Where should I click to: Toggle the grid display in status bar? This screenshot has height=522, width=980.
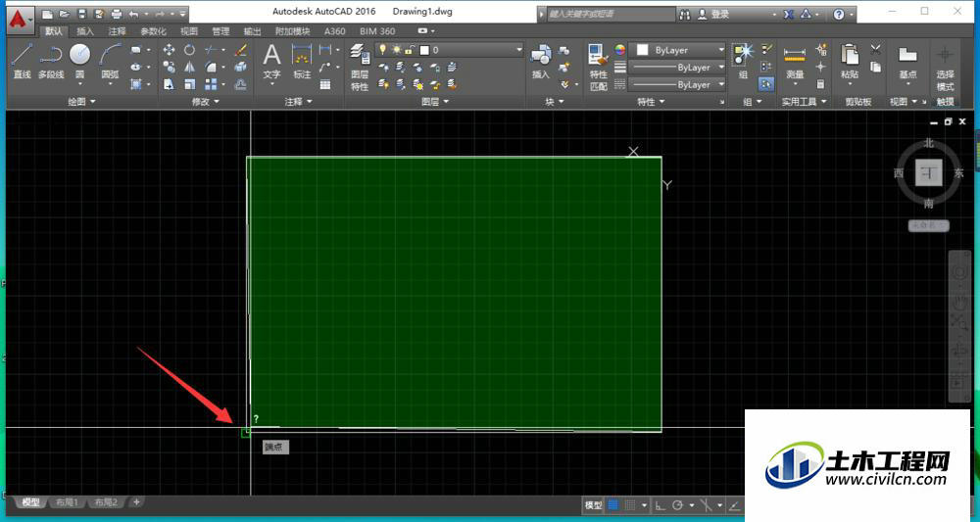[x=613, y=505]
